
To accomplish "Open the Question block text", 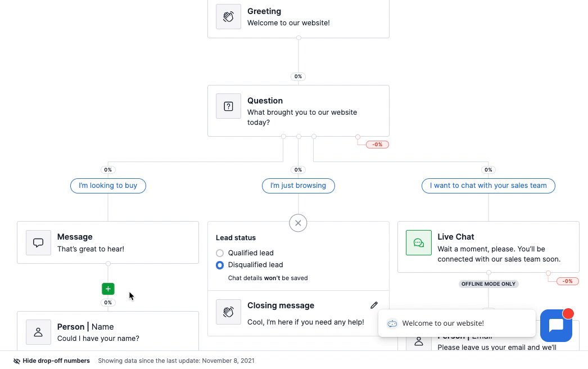I will pos(302,117).
